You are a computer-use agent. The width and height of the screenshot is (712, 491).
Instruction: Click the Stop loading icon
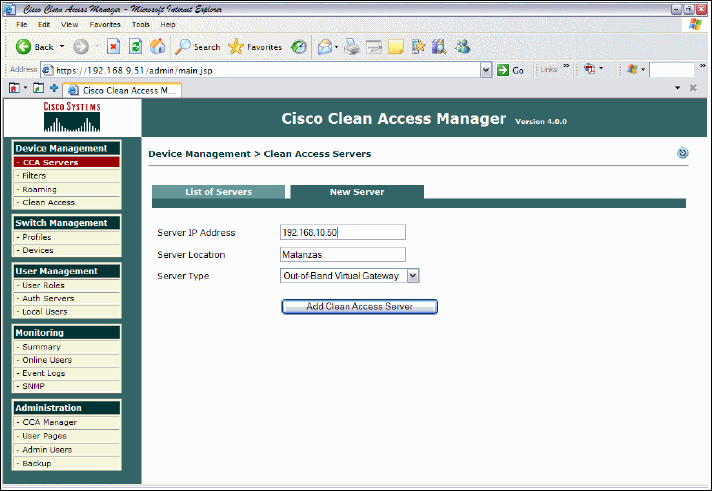point(114,47)
